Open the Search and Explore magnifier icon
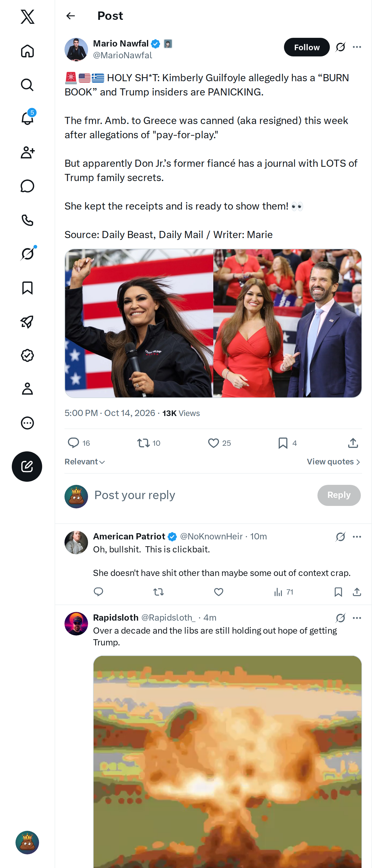 click(x=28, y=85)
